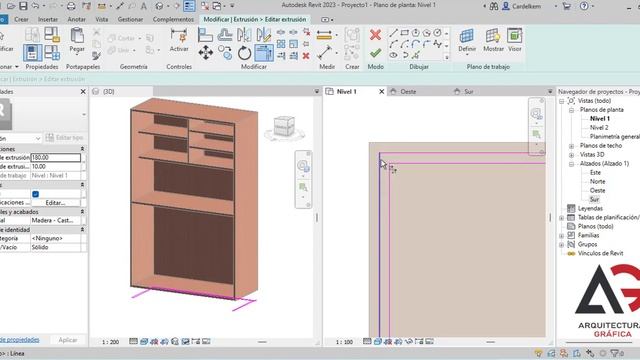The width and height of the screenshot is (640, 360).
Task: Click the Delete red X in Modificar
Action: (x=306, y=56)
